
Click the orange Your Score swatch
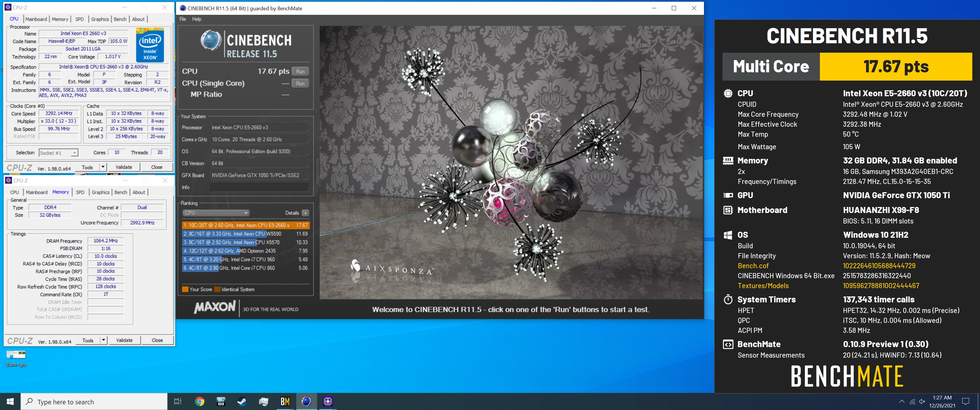click(185, 290)
